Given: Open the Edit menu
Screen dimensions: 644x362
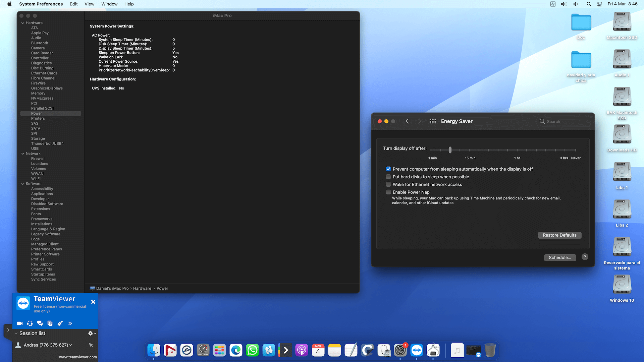Looking at the screenshot, I should coord(73,4).
